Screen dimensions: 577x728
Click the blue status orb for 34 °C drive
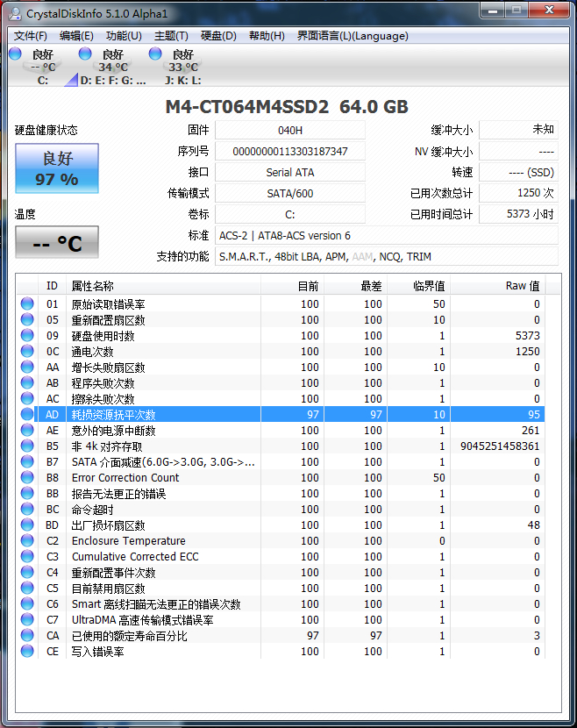(85, 54)
